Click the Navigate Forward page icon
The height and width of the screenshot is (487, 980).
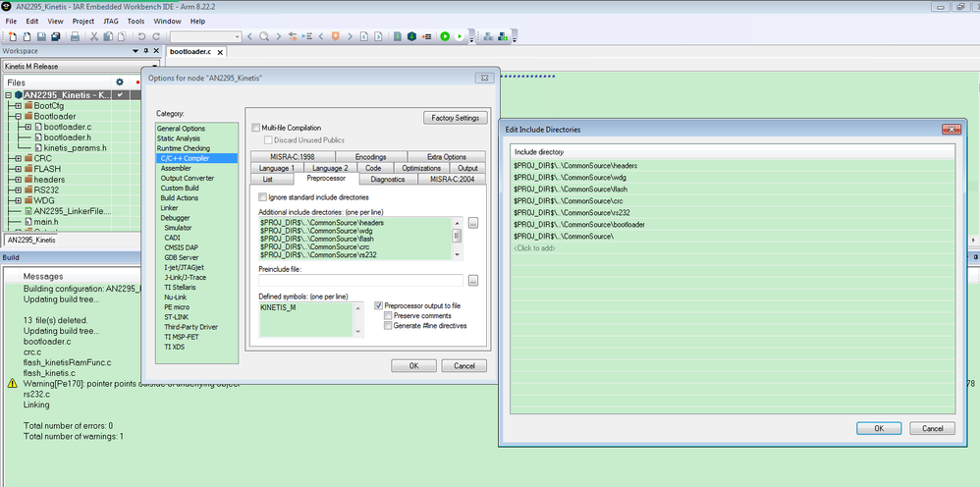[x=378, y=37]
